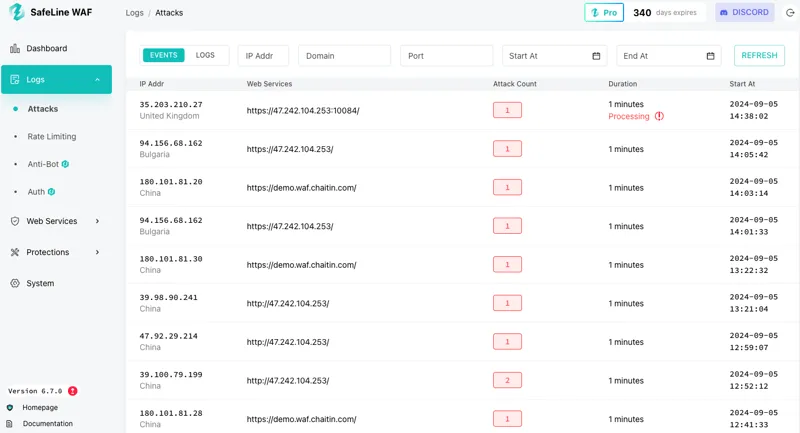Click the United Kingdom country label
This screenshot has width=800, height=433.
coord(169,116)
